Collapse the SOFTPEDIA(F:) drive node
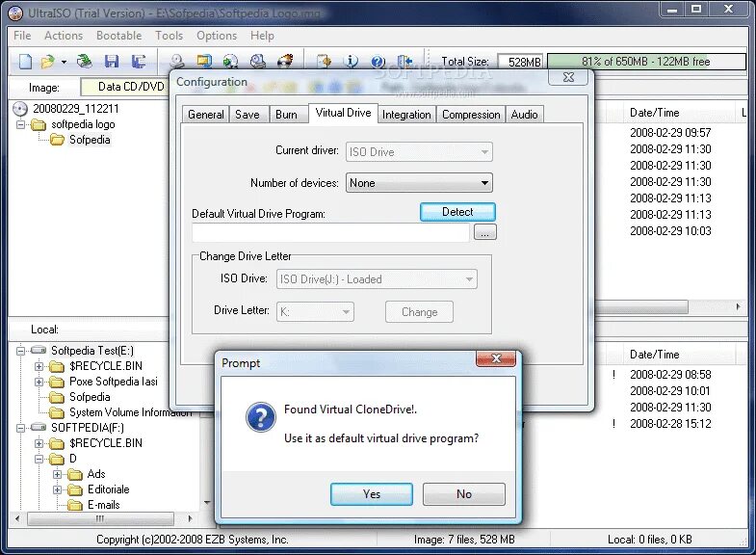This screenshot has height=555, width=756. pyautogui.click(x=21, y=428)
